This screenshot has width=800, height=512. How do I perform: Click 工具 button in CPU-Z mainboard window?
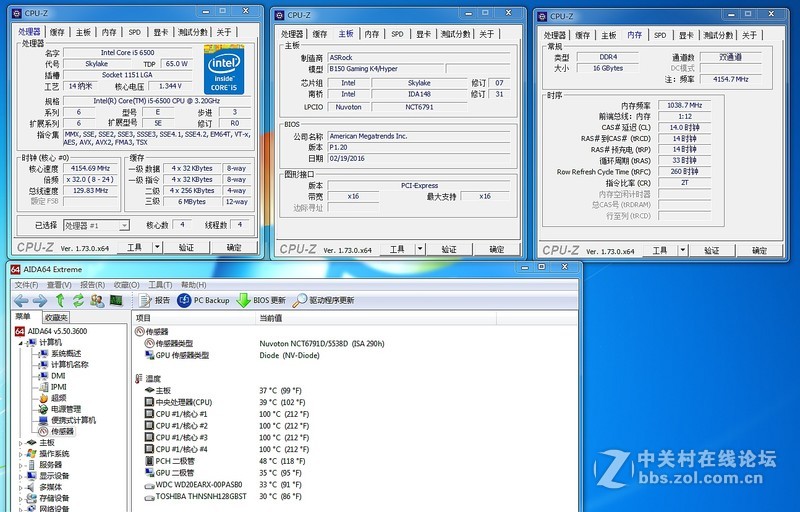397,249
